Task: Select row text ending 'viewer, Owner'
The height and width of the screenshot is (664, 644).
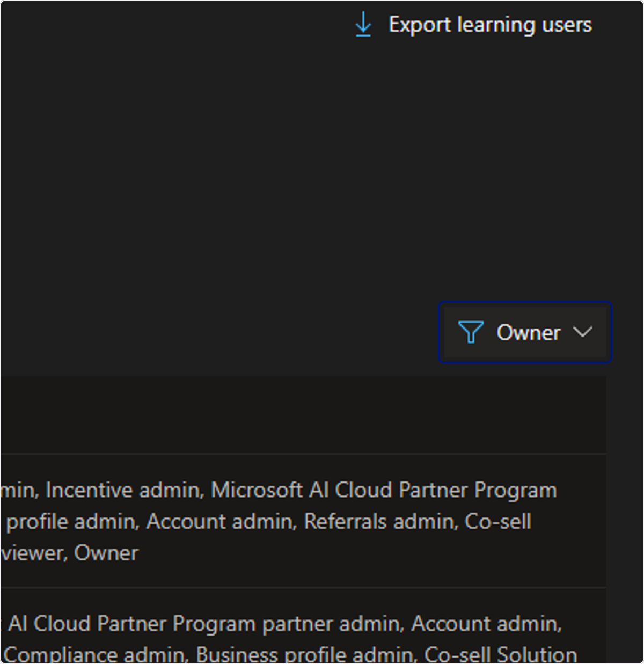Action: [70, 553]
